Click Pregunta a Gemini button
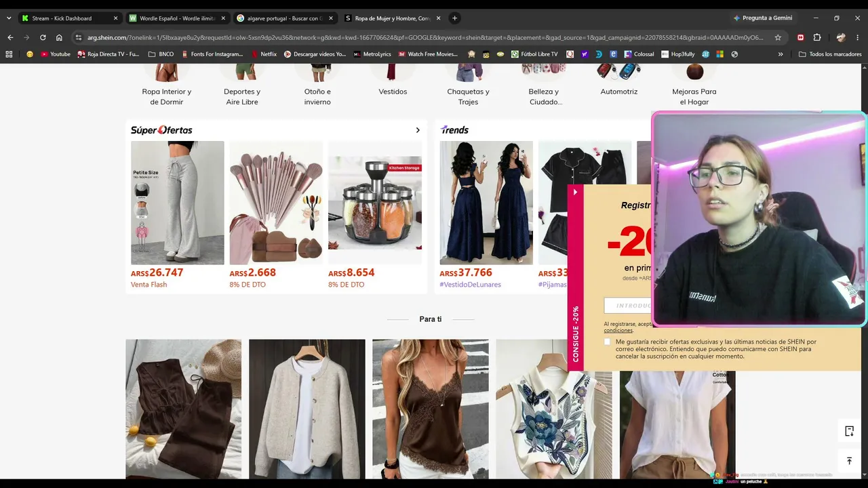Image resolution: width=868 pixels, height=488 pixels. click(762, 18)
